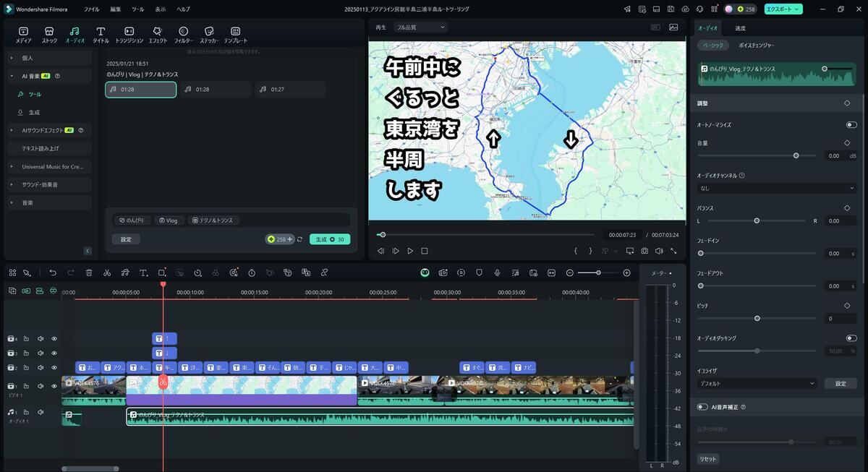The width and height of the screenshot is (868, 472).
Task: Take a snapshot of the preview
Action: [644, 251]
